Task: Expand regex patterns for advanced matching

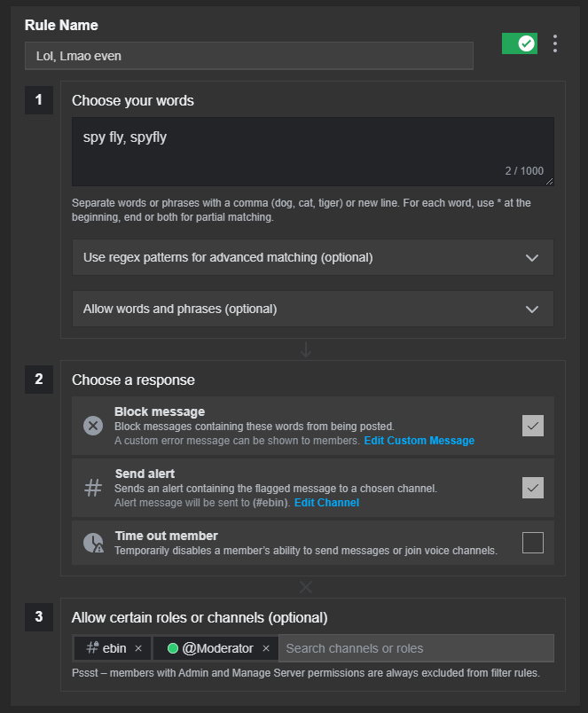Action: pos(313,257)
